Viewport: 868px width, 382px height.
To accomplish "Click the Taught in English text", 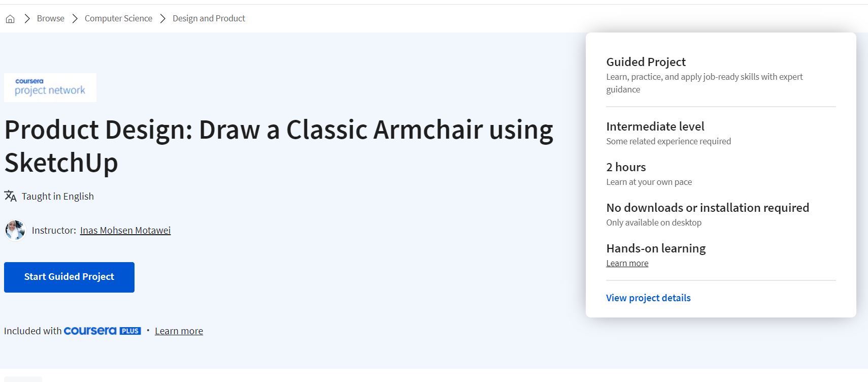I will [57, 196].
